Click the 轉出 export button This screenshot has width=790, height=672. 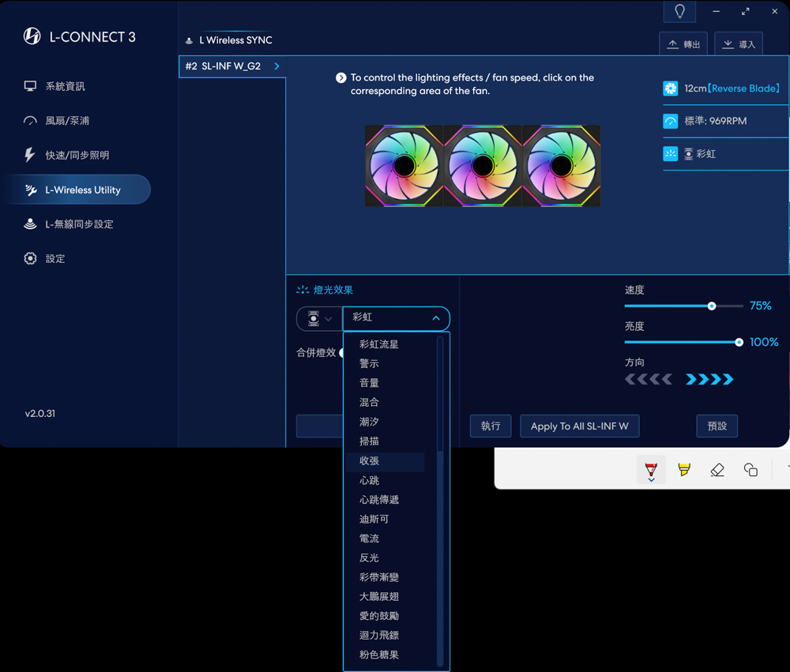(x=683, y=44)
